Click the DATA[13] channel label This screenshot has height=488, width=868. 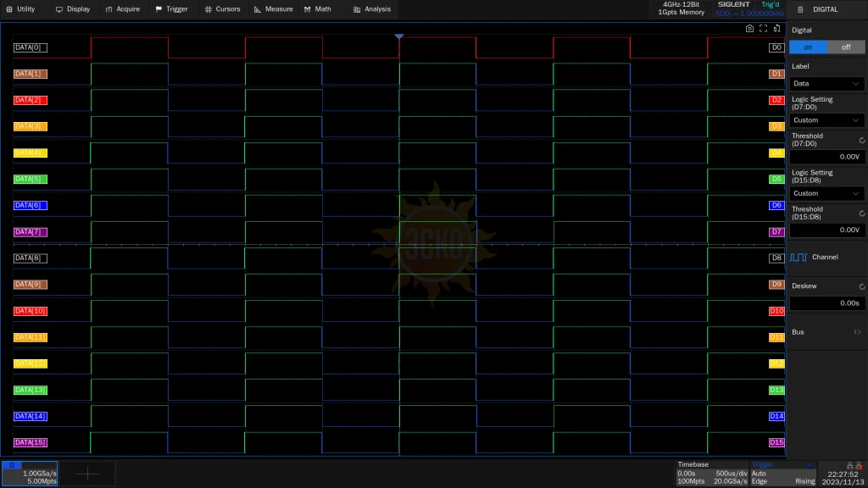coord(31,390)
